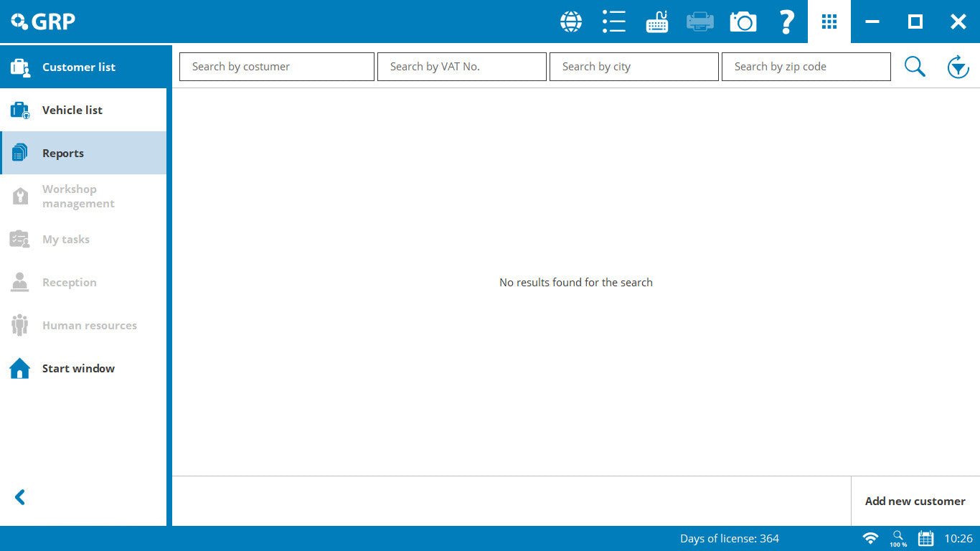Open the apps grid icon
Image resolution: width=980 pixels, height=551 pixels.
click(829, 22)
